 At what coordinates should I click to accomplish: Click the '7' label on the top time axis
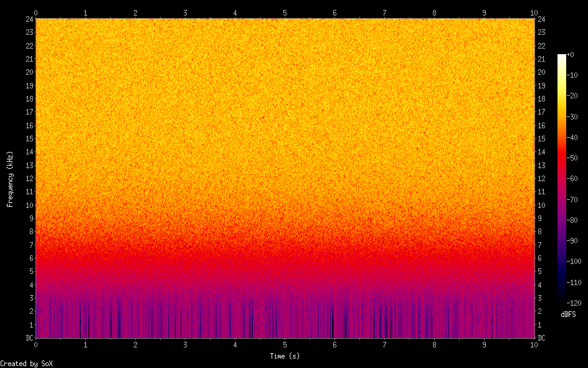(x=384, y=12)
